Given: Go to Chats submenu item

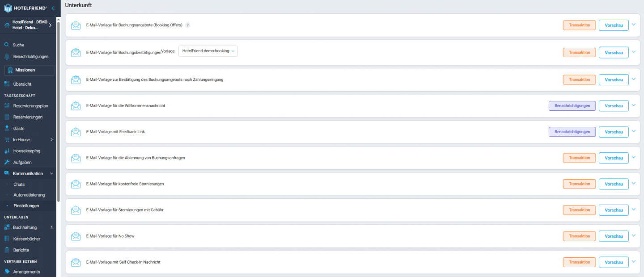Looking at the screenshot, I should point(19,185).
